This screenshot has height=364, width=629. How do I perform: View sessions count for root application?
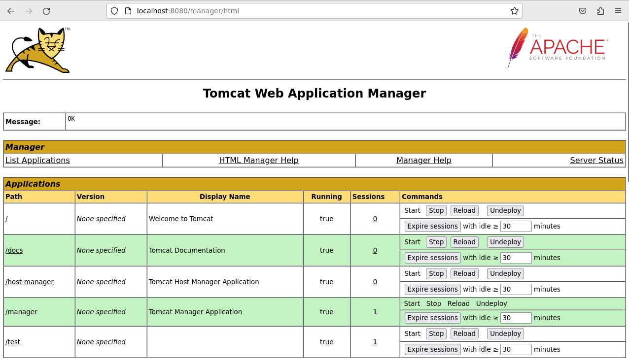375,219
